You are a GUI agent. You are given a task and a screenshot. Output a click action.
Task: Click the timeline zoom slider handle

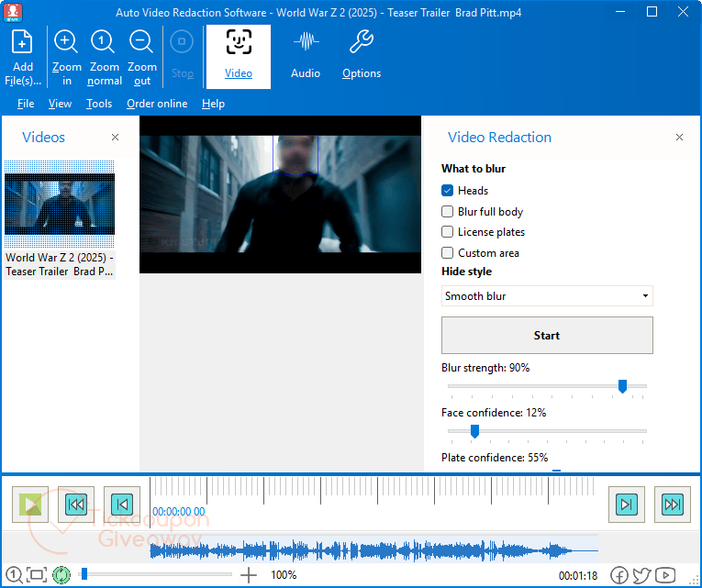[84, 573]
